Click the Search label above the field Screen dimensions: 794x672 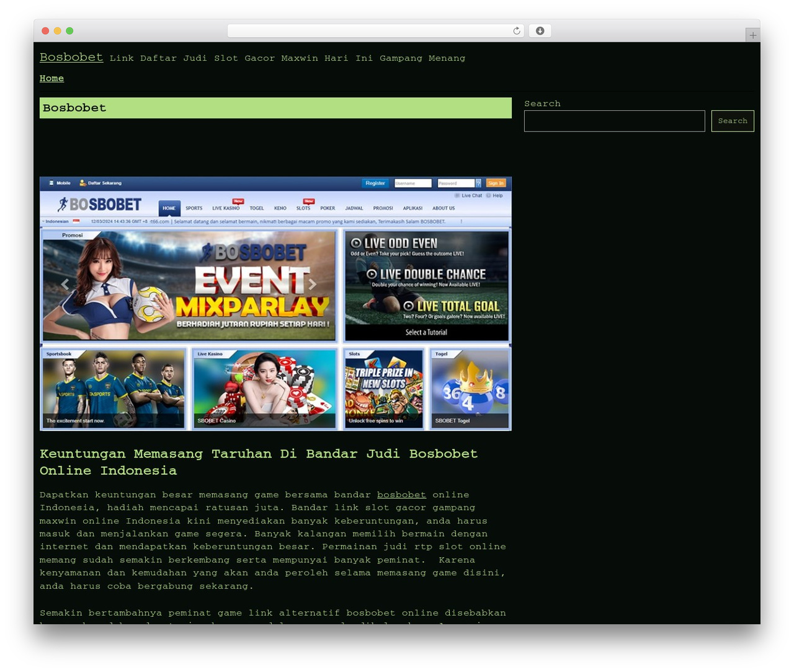(x=542, y=104)
